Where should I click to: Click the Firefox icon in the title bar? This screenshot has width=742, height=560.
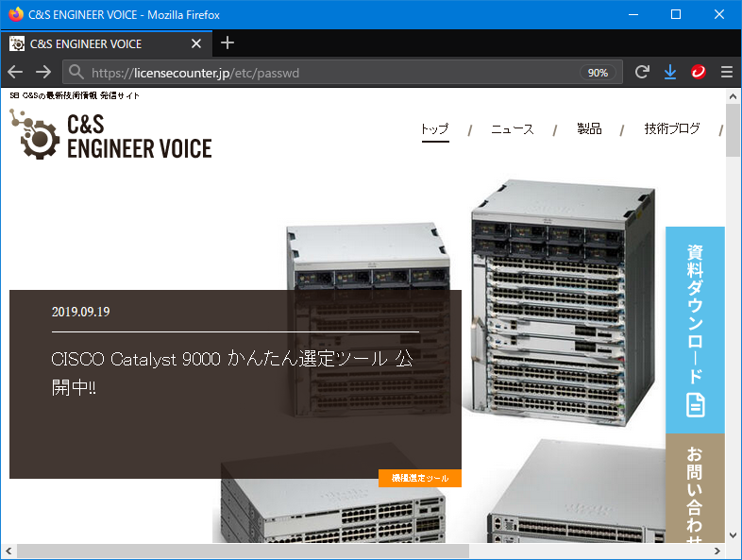(16, 14)
